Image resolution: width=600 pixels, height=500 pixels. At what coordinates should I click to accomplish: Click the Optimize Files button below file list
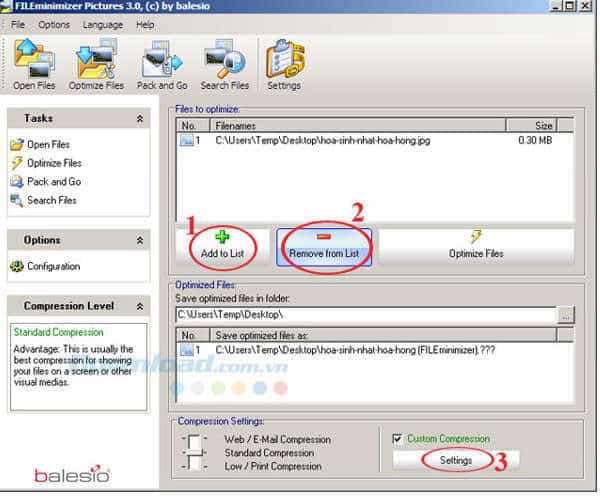pos(476,247)
